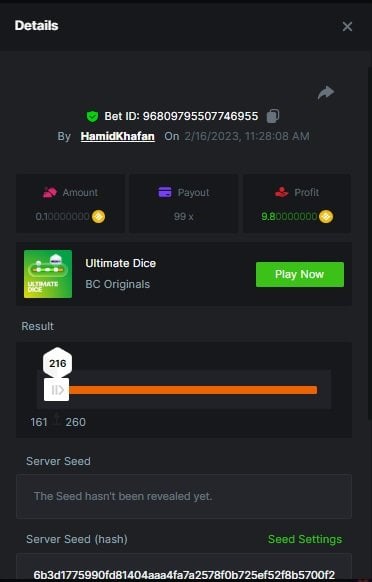Screen dimensions: 372x582
Task: Click the range direction icon between 161 and 260
Action: pyautogui.click(x=57, y=420)
